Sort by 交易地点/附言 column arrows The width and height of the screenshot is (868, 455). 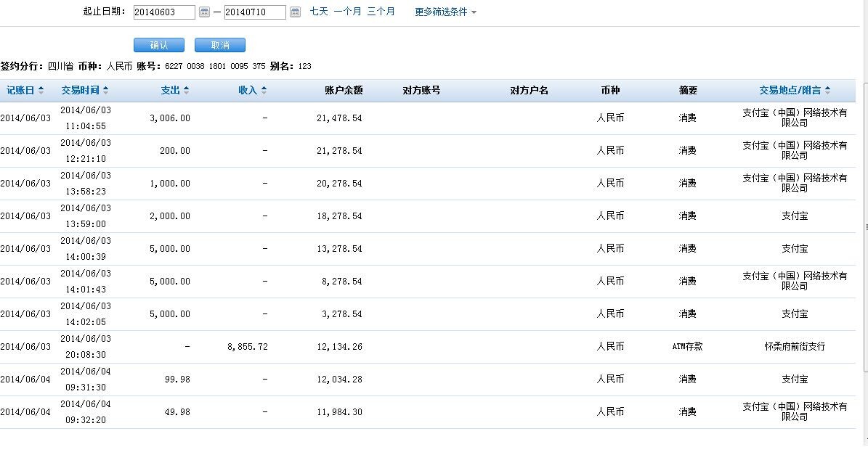pyautogui.click(x=828, y=91)
